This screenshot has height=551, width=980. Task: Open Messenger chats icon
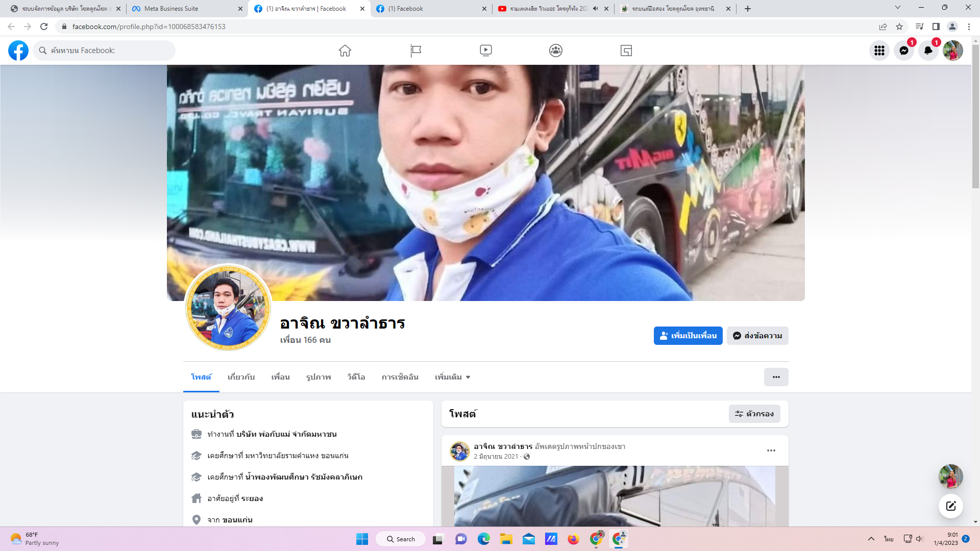(x=903, y=51)
